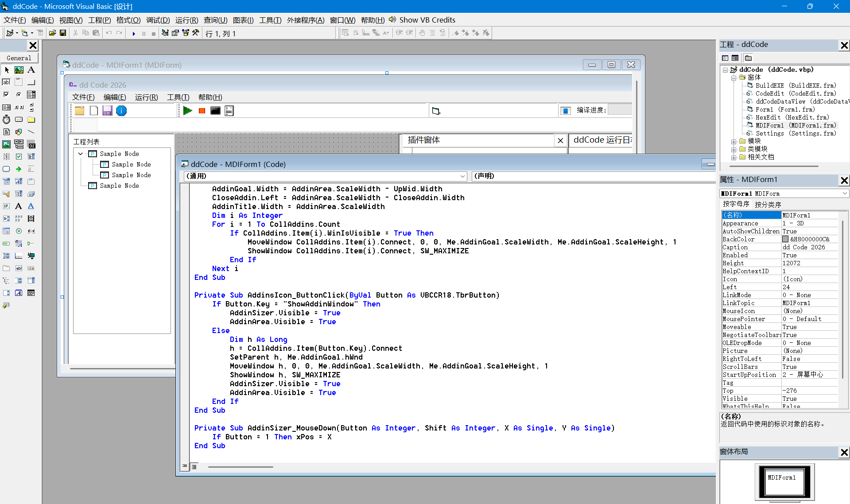Click the Open Project folder icon
850x504 pixels.
[53, 33]
